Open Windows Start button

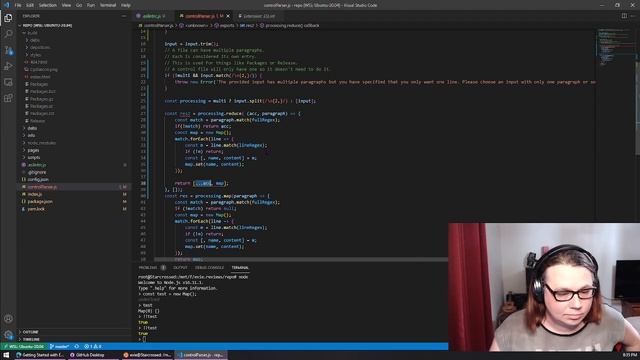(x=6, y=355)
